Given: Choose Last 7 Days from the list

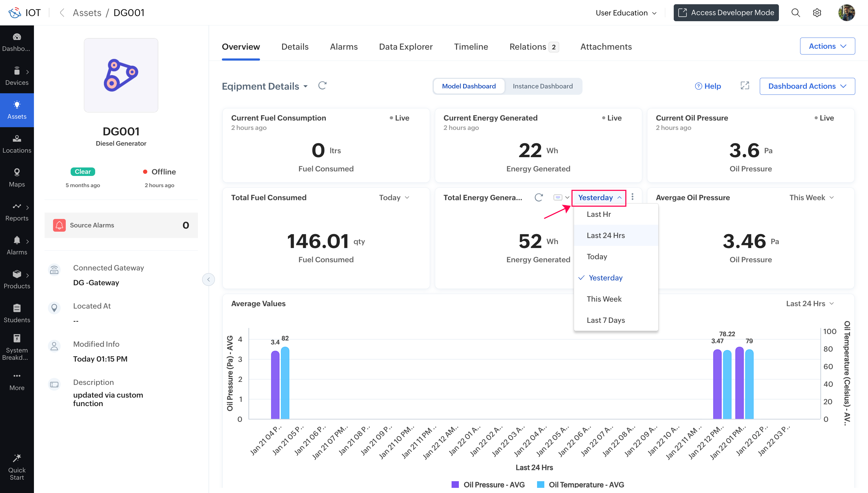Looking at the screenshot, I should 606,320.
